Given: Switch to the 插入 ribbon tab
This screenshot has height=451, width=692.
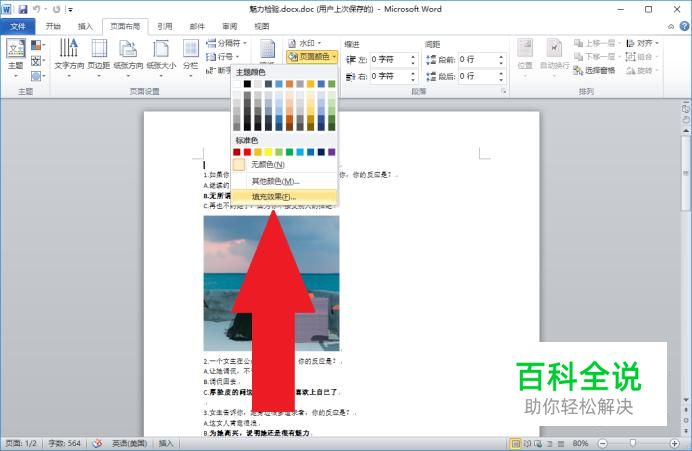Looking at the screenshot, I should point(86,27).
